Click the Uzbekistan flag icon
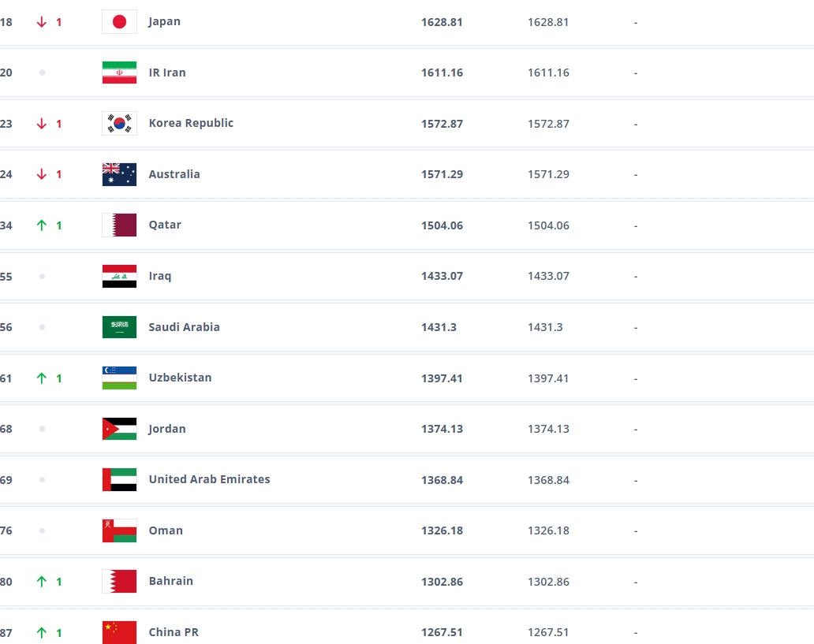The width and height of the screenshot is (814, 644). tap(119, 378)
